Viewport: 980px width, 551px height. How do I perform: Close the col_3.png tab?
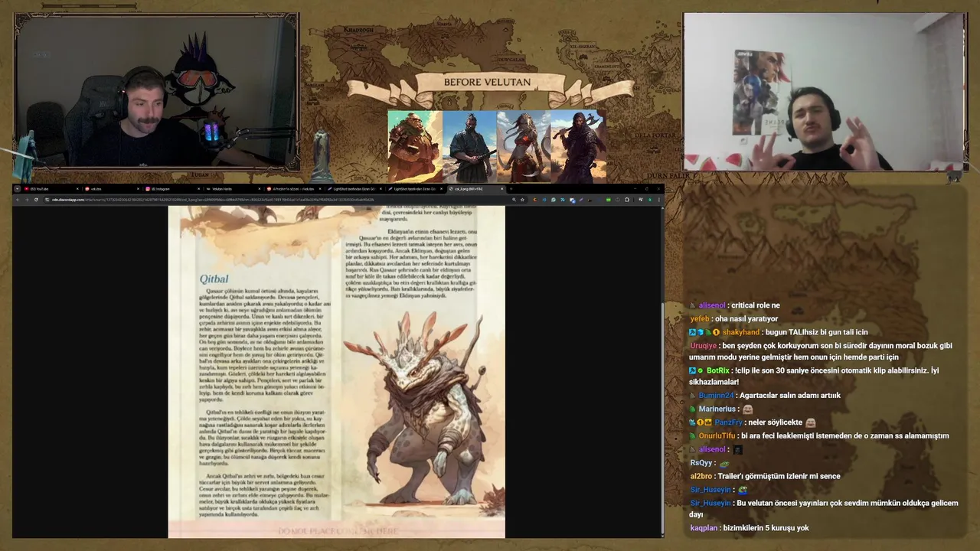tap(502, 188)
